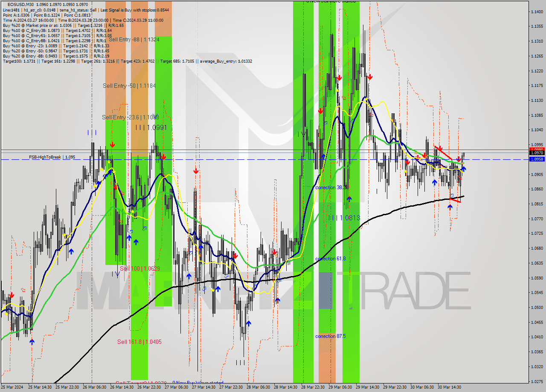Select the 'FSB-HighToBreak | 1.095' line label
Viewport: 546px width, 392px height.
point(52,157)
